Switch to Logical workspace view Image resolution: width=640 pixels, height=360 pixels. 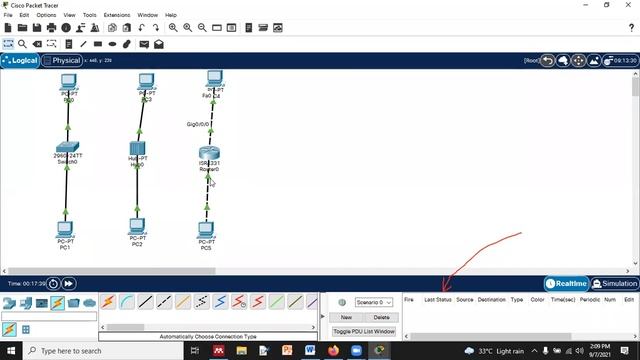[20, 60]
